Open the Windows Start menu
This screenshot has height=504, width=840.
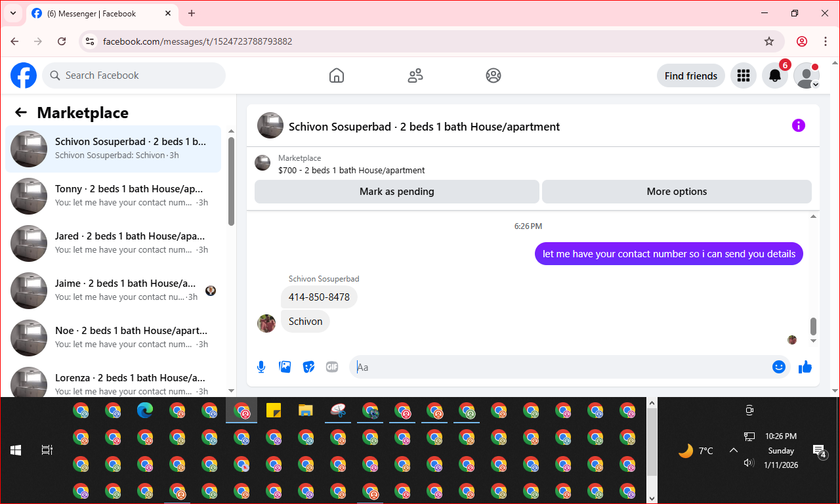click(x=16, y=450)
